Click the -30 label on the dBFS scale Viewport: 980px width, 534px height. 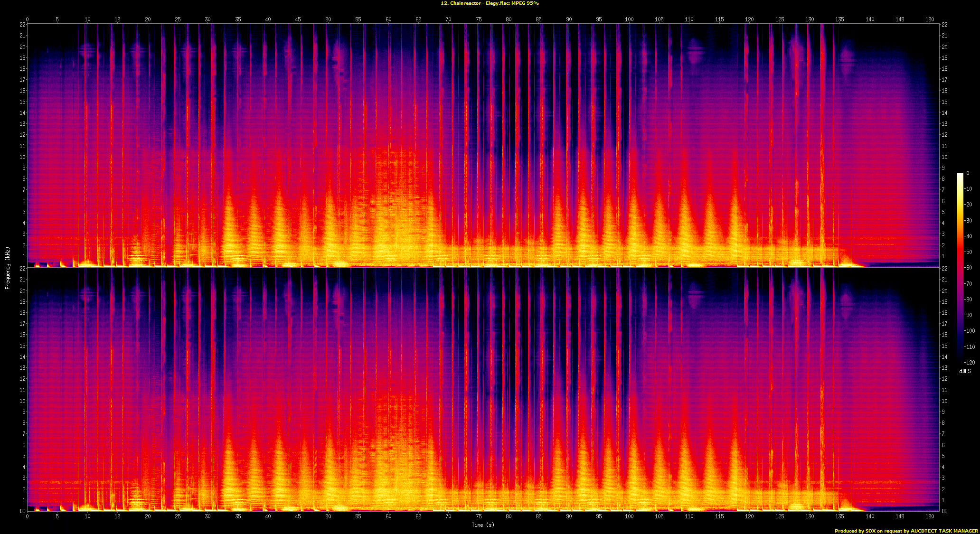pos(968,221)
